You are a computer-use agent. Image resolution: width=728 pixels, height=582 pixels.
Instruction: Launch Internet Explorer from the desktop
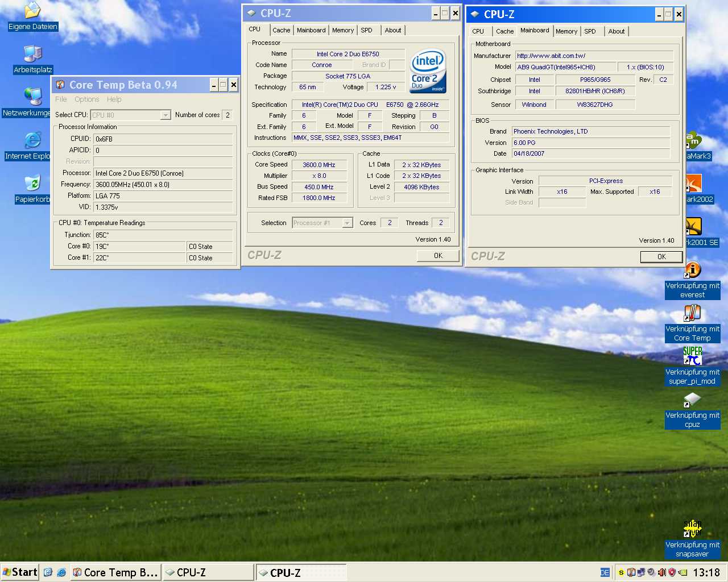[x=32, y=140]
